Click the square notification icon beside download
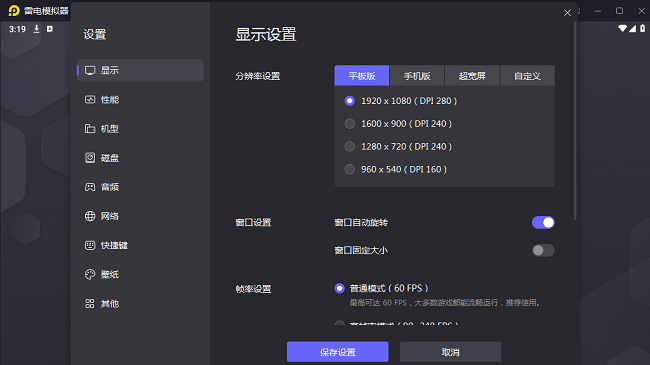Image resolution: width=650 pixels, height=365 pixels. (50, 29)
